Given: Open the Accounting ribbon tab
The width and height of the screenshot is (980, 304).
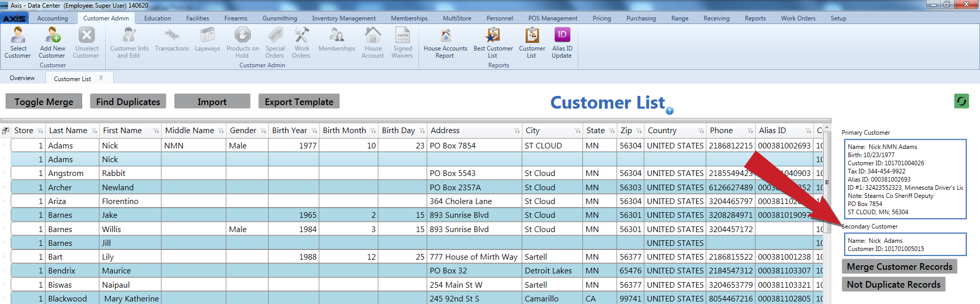Looking at the screenshot, I should point(53,18).
